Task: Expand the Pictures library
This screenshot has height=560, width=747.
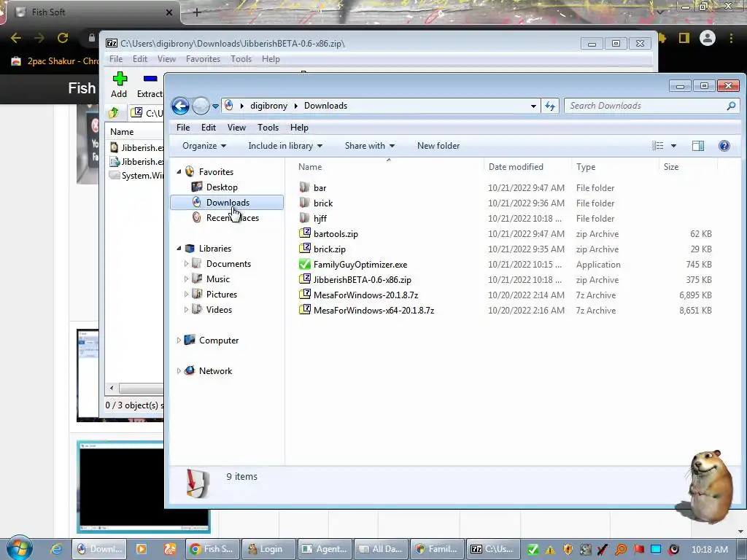Action: tap(186, 294)
